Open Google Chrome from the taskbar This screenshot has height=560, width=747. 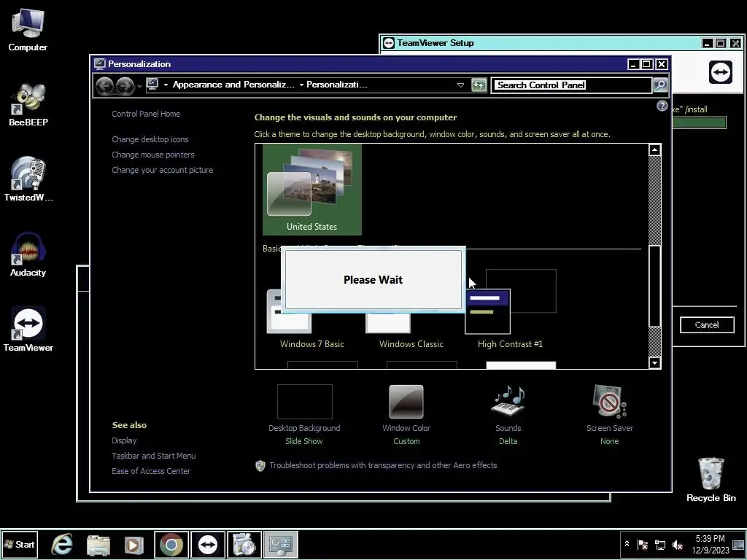tap(171, 544)
